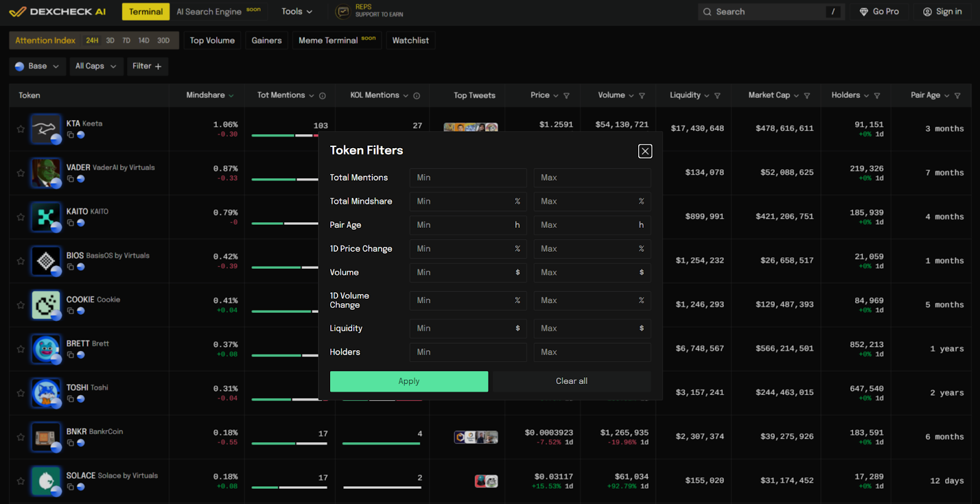The height and width of the screenshot is (504, 980).
Task: Select the 30D time range
Action: pos(163,40)
